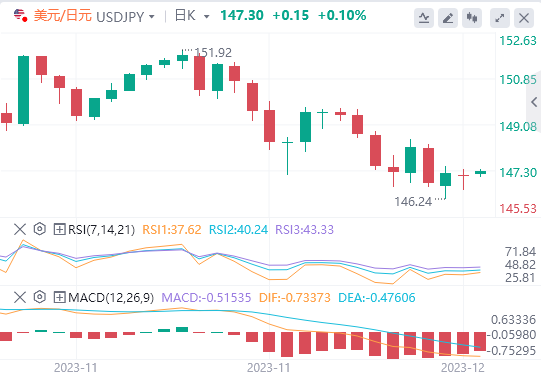Click the RSI(7,14,21) label
541x380 pixels.
click(101, 230)
